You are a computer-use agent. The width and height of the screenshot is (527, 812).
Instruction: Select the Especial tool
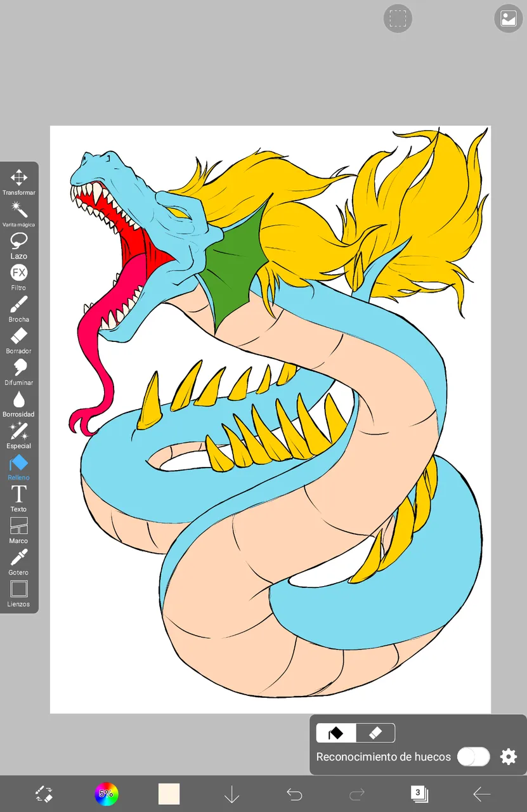[18, 435]
